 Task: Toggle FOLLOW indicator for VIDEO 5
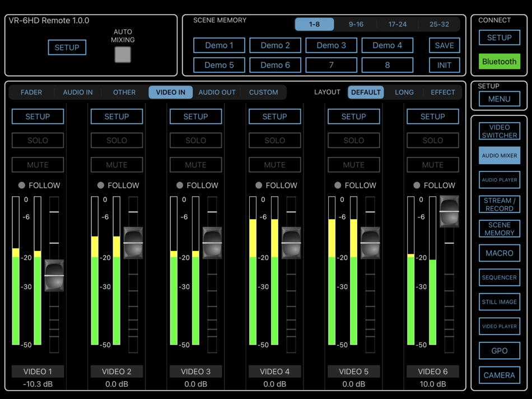[338, 185]
